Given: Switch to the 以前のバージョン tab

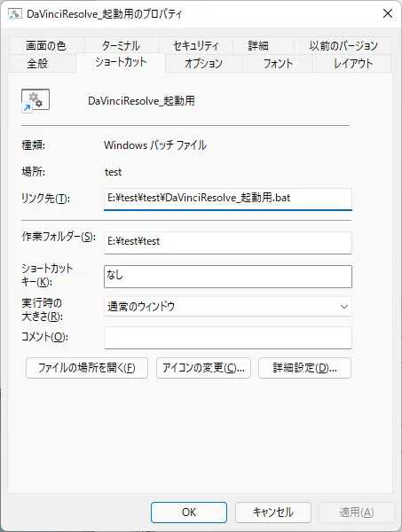Looking at the screenshot, I should click(343, 46).
